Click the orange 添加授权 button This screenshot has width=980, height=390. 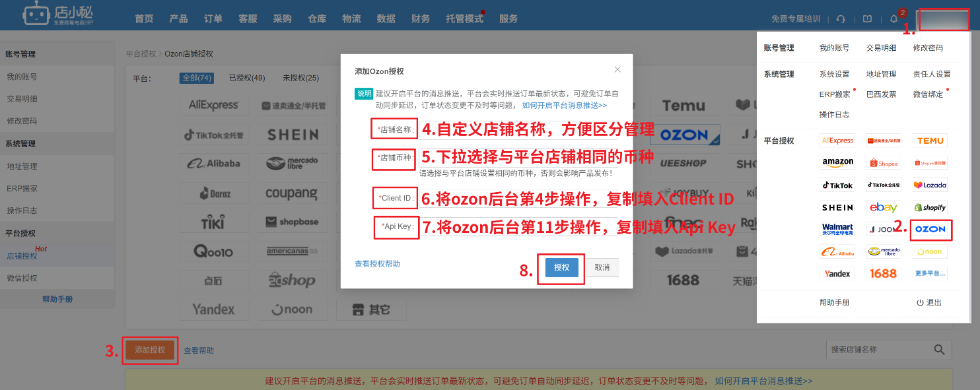pyautogui.click(x=150, y=350)
